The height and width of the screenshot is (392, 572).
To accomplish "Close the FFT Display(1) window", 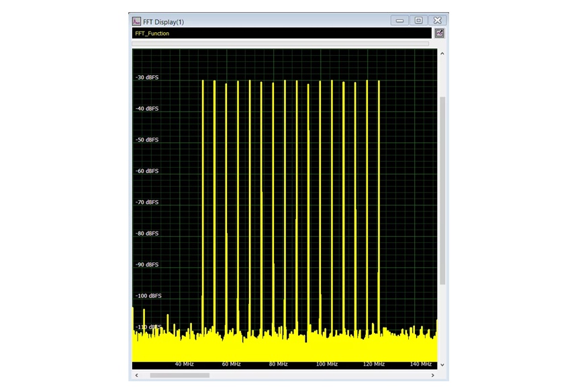I will 438,21.
